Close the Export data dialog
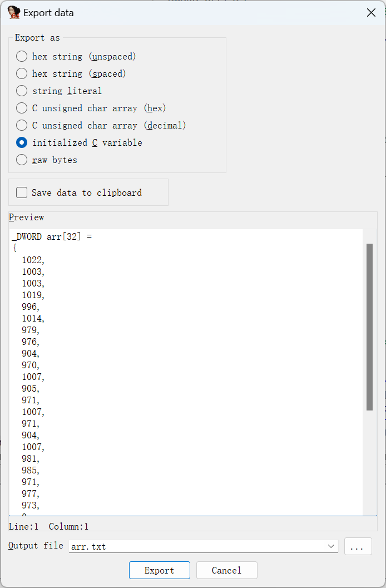 pos(371,13)
